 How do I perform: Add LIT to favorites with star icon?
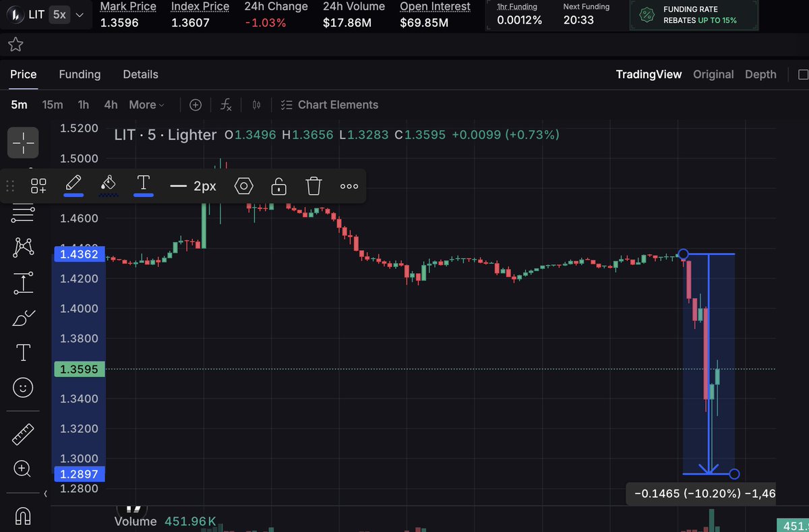16,45
